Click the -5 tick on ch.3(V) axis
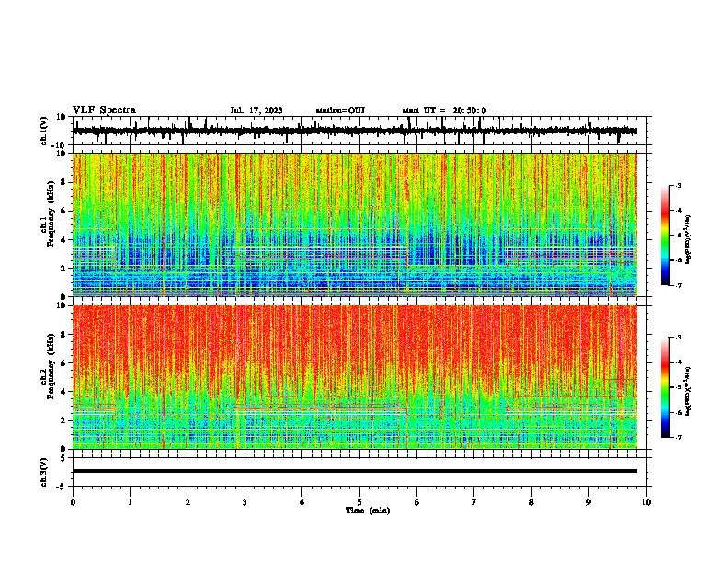 coord(62,487)
